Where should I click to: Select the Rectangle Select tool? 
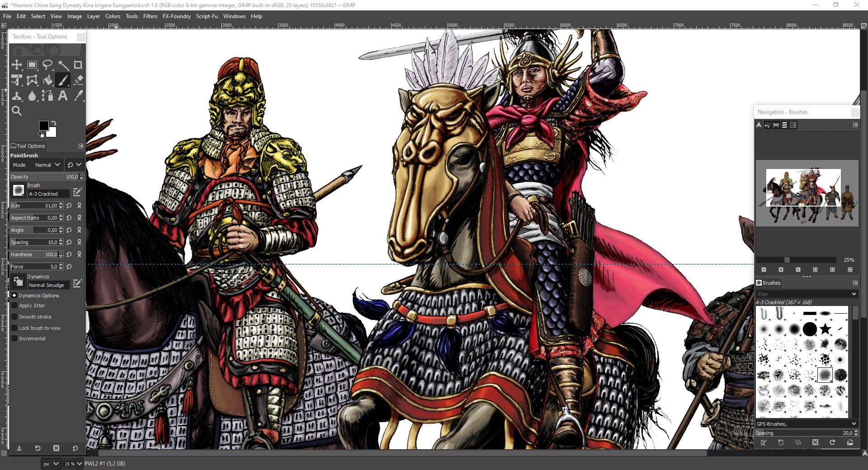coord(32,65)
